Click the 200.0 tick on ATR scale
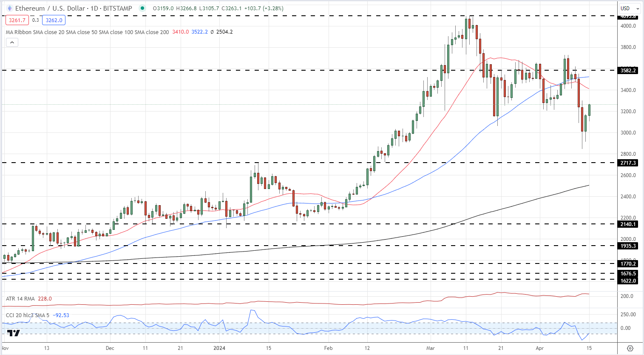 [x=627, y=296]
